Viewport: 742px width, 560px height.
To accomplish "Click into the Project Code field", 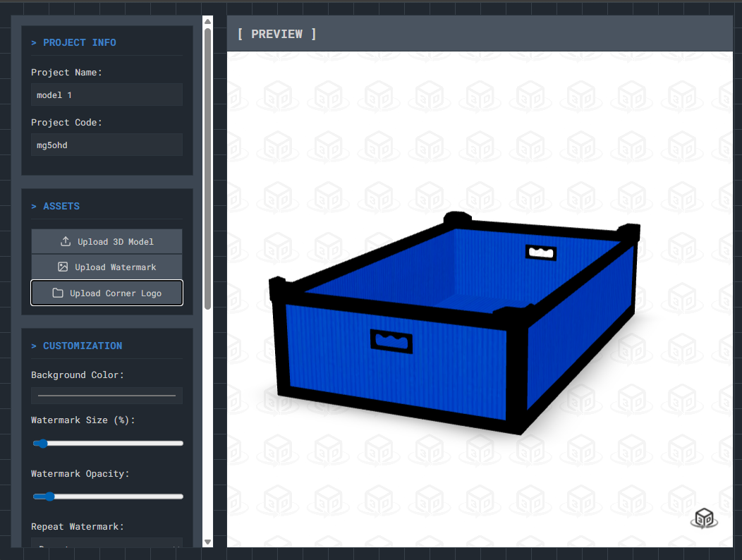I will tap(107, 145).
